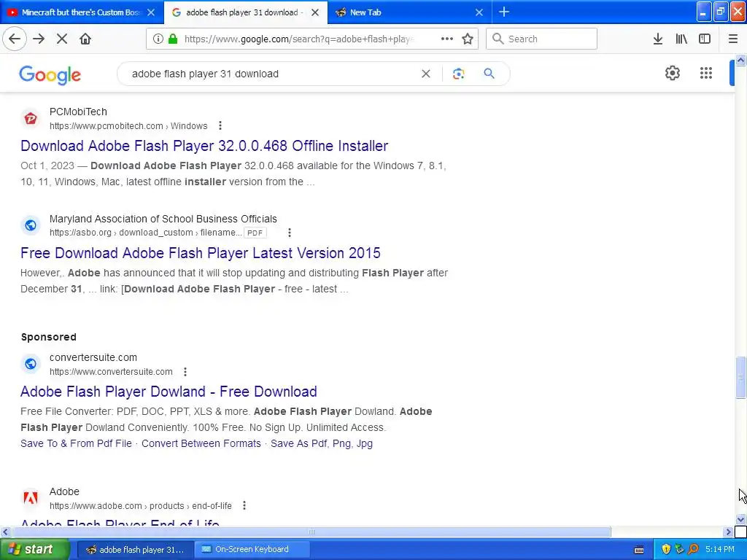Click the green secure padlock icon
Screen dimensions: 747x560
click(x=173, y=39)
